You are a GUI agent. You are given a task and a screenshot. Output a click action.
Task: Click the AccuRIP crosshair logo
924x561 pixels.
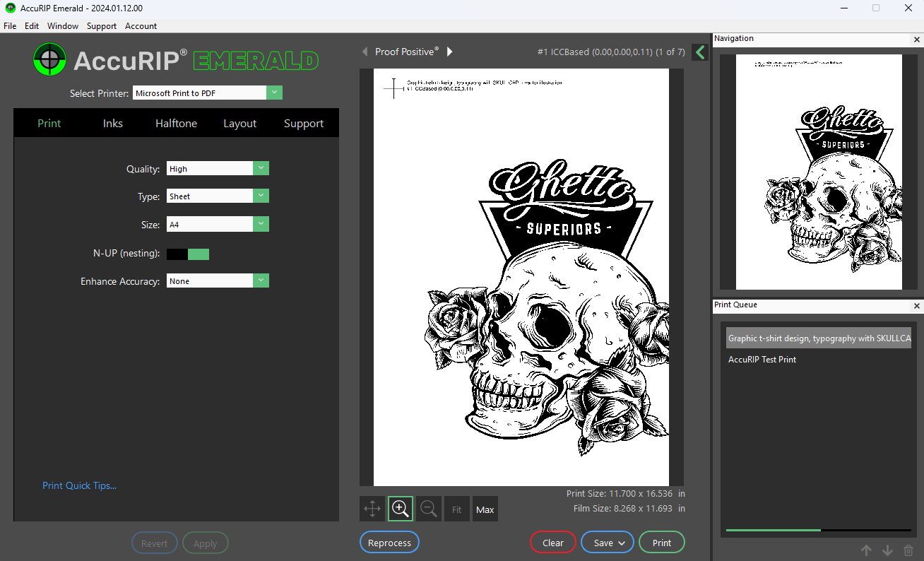pyautogui.click(x=49, y=60)
